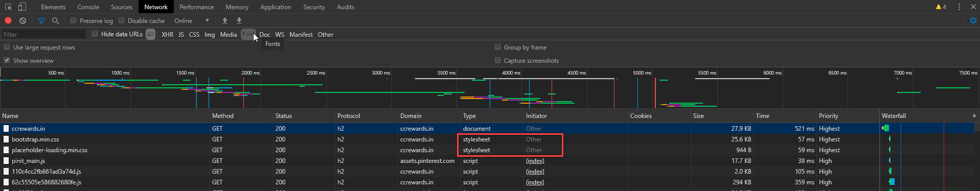Viewport: 980px width, 191px height.
Task: Enable Preserve log checkbox
Action: pos(74,20)
